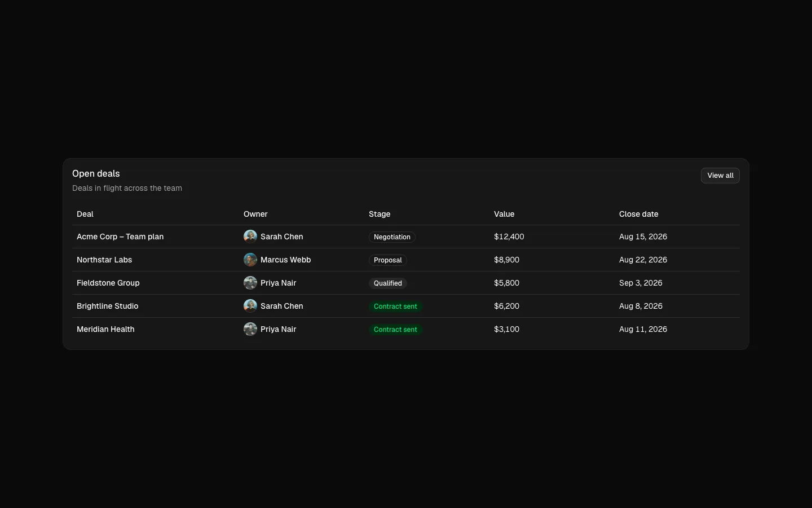Click the Value column header
Screen dimensions: 812x508
[504, 214]
